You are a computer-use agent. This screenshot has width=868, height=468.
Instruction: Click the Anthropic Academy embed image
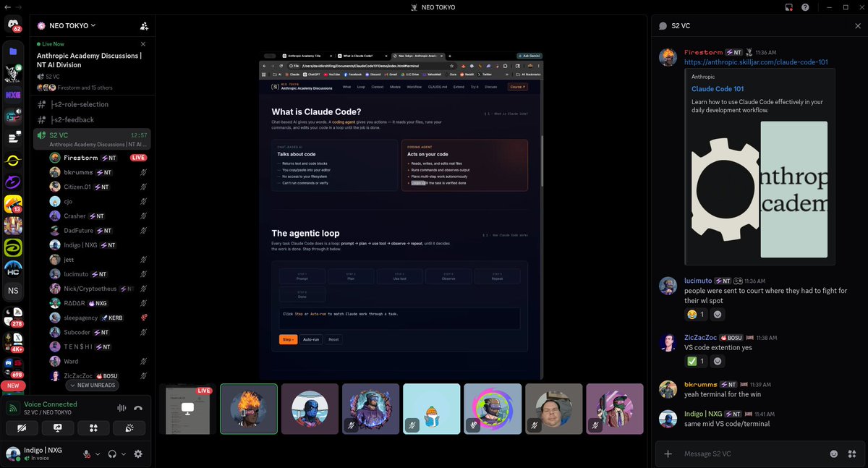[x=759, y=190]
